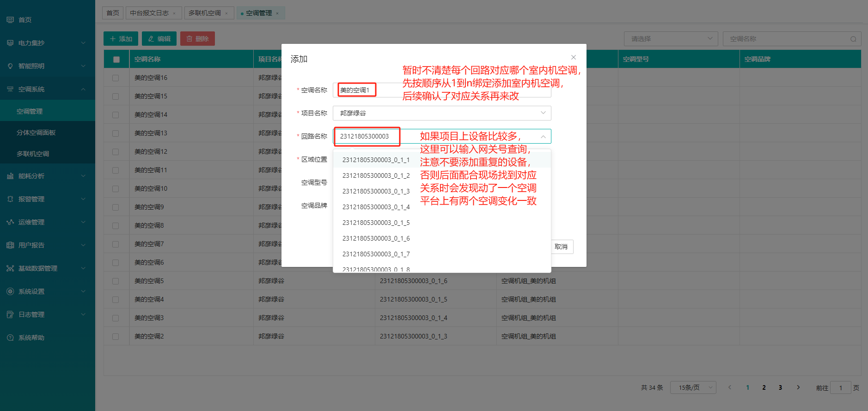
Task: Click the 基础数据管理 sidebar icon
Action: click(x=10, y=268)
